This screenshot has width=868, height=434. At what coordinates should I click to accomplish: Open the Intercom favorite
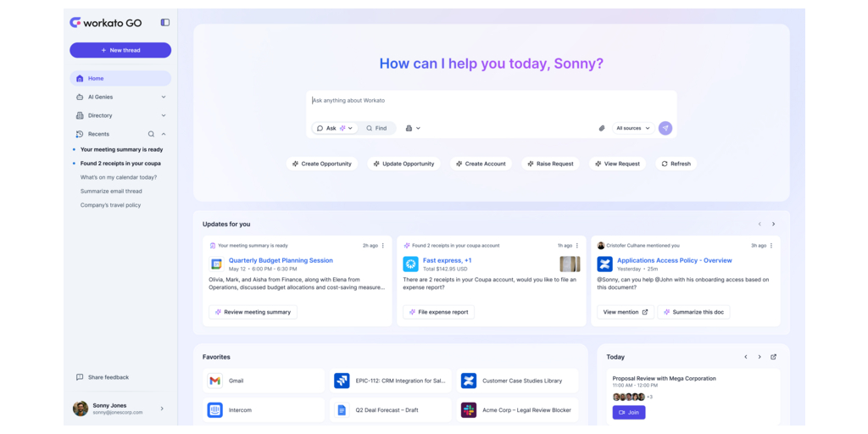click(x=265, y=410)
